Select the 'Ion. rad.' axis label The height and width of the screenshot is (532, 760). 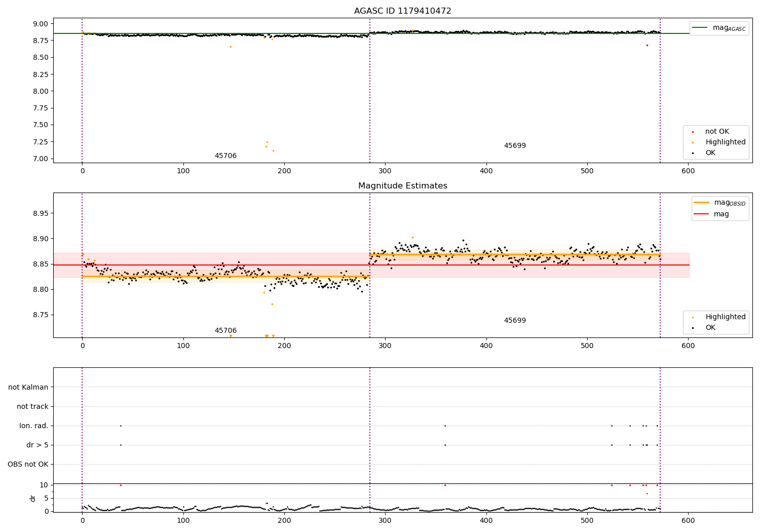[x=34, y=426]
